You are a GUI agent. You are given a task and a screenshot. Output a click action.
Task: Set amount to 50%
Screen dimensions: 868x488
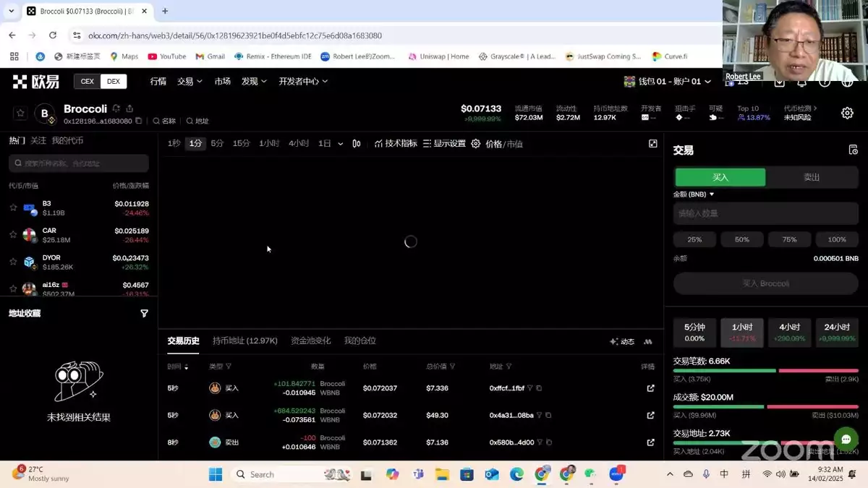click(742, 239)
